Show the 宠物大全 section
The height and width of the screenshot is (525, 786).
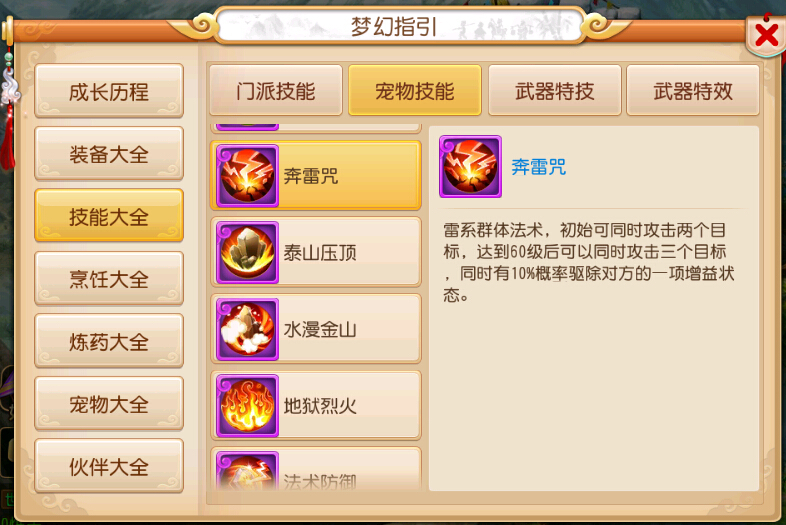point(109,403)
